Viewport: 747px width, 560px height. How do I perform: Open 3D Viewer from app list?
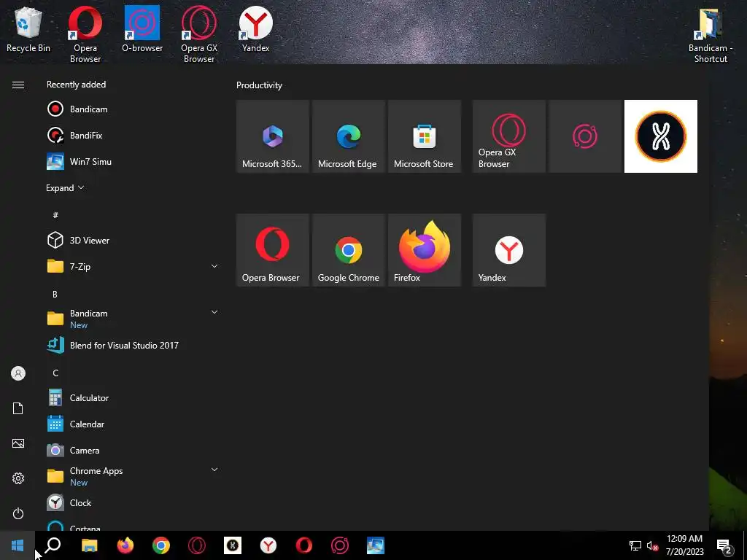click(133, 241)
